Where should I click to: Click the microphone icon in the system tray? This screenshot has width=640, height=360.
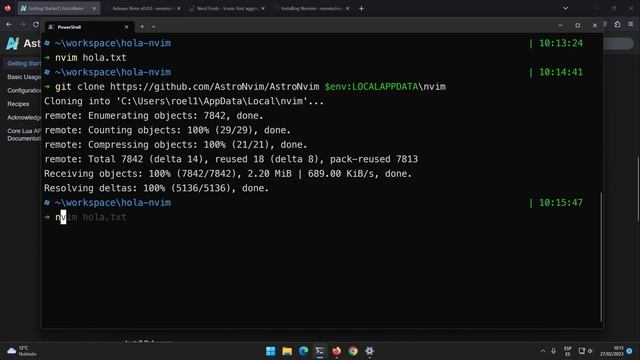point(553,351)
